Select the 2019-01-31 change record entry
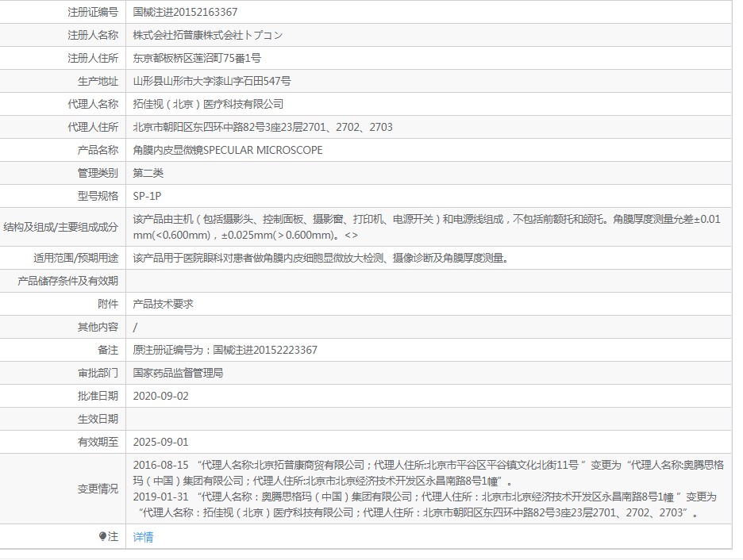 point(425,504)
